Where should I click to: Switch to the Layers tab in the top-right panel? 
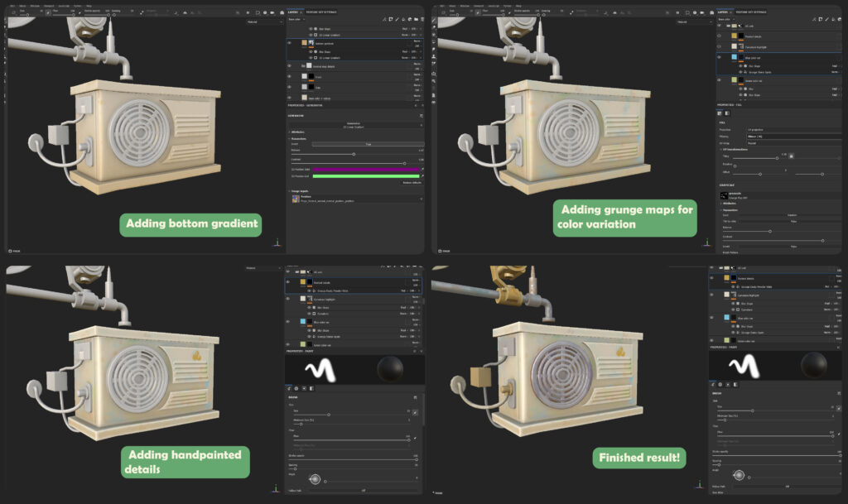pyautogui.click(x=723, y=12)
